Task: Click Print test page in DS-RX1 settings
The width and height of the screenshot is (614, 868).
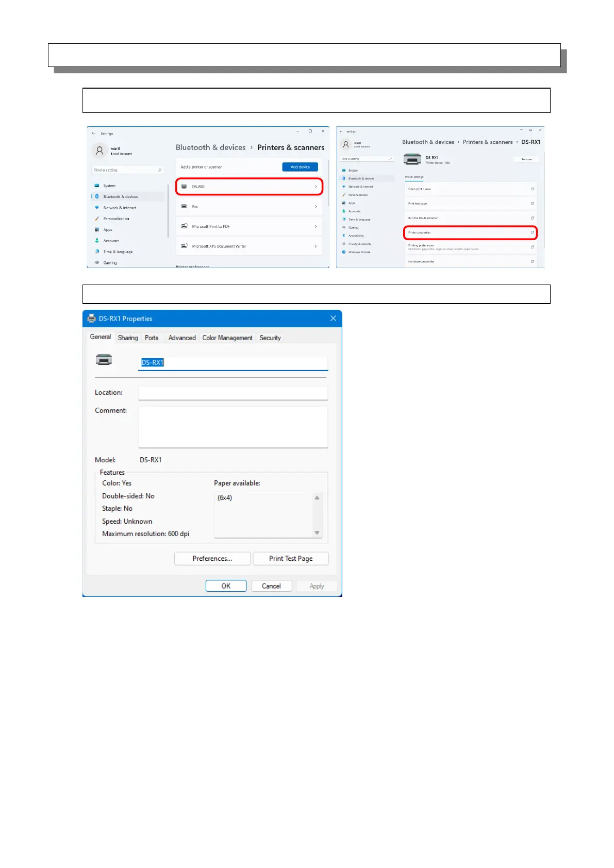Action: point(470,204)
